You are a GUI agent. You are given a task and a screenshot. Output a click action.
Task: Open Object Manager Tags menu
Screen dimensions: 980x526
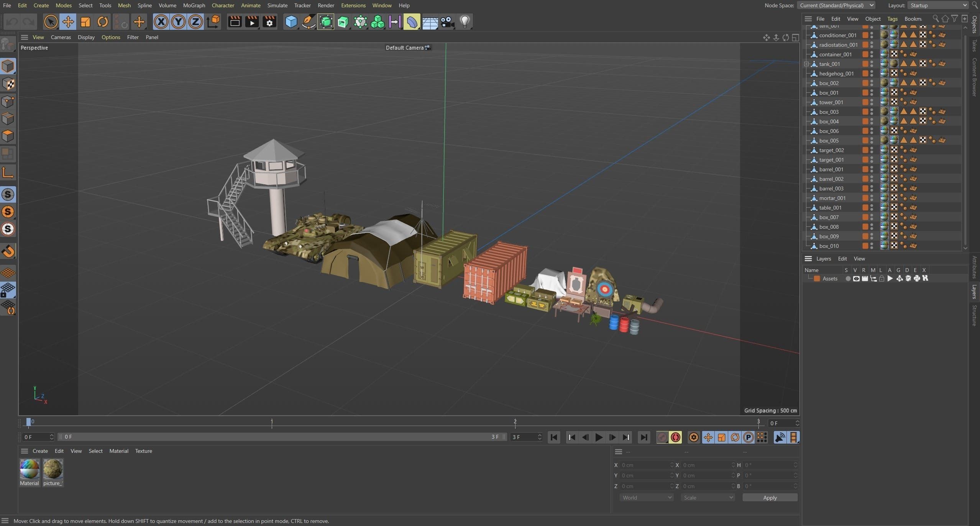point(892,19)
